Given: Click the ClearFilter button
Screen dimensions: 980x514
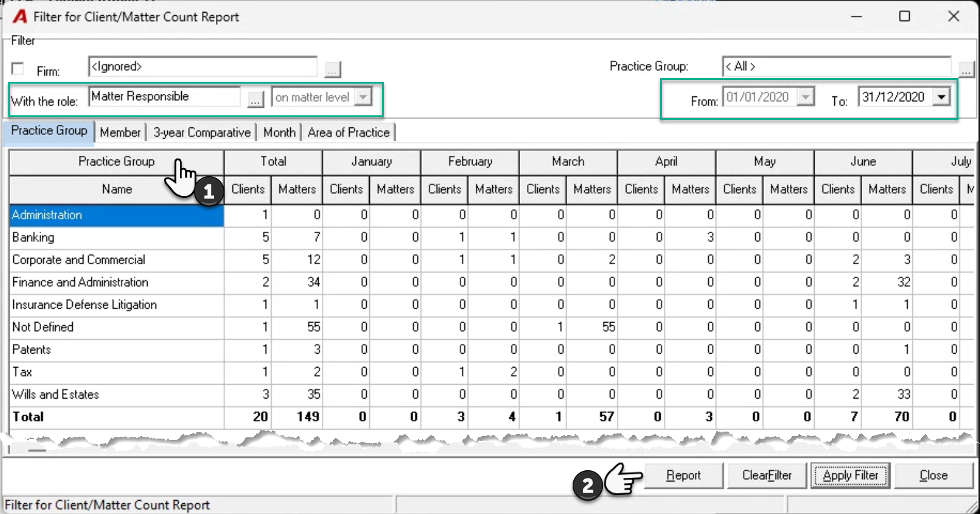Looking at the screenshot, I should [767, 475].
